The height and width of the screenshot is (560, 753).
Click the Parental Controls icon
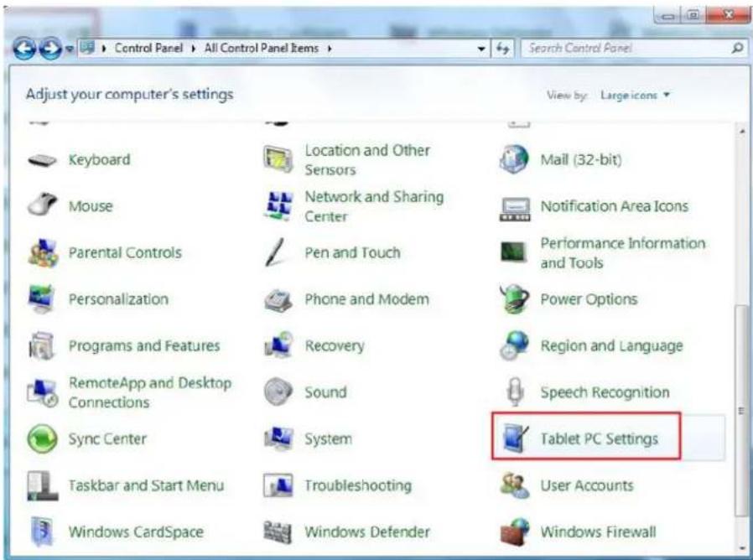(44, 253)
